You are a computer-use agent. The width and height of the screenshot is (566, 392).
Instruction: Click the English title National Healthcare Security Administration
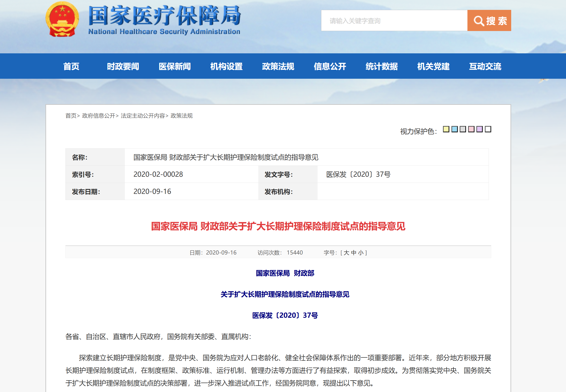[x=164, y=31]
